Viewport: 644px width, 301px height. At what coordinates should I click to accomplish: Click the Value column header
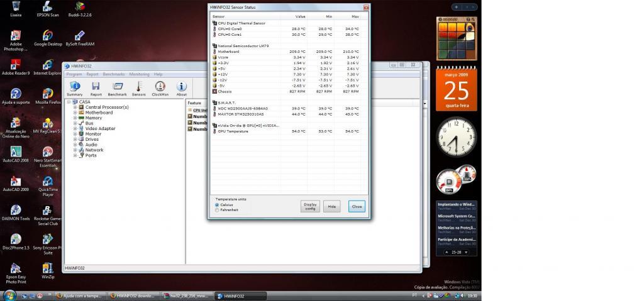(294, 16)
